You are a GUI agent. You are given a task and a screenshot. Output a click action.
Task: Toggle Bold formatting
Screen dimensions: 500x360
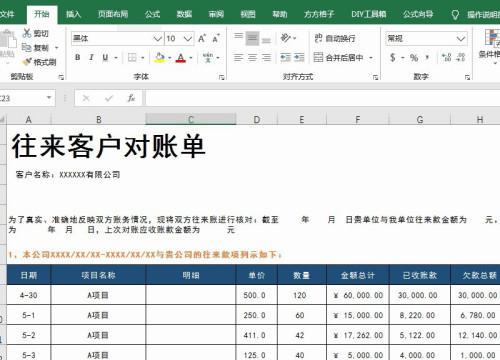[x=77, y=57]
